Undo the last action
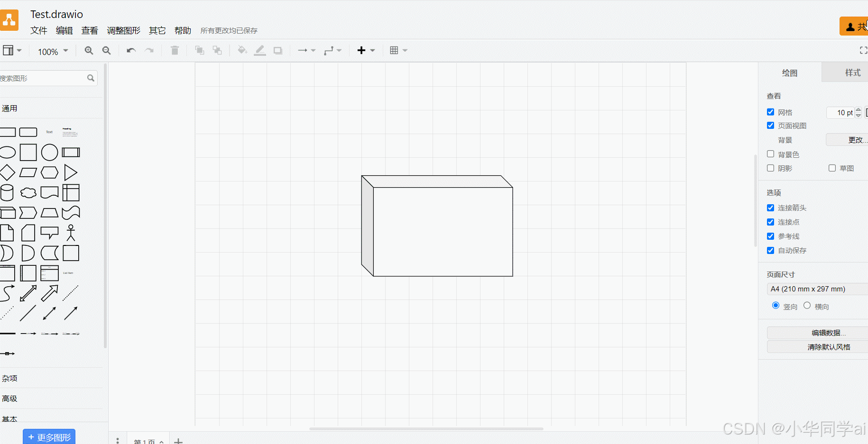Image resolution: width=868 pixels, height=444 pixels. [131, 50]
